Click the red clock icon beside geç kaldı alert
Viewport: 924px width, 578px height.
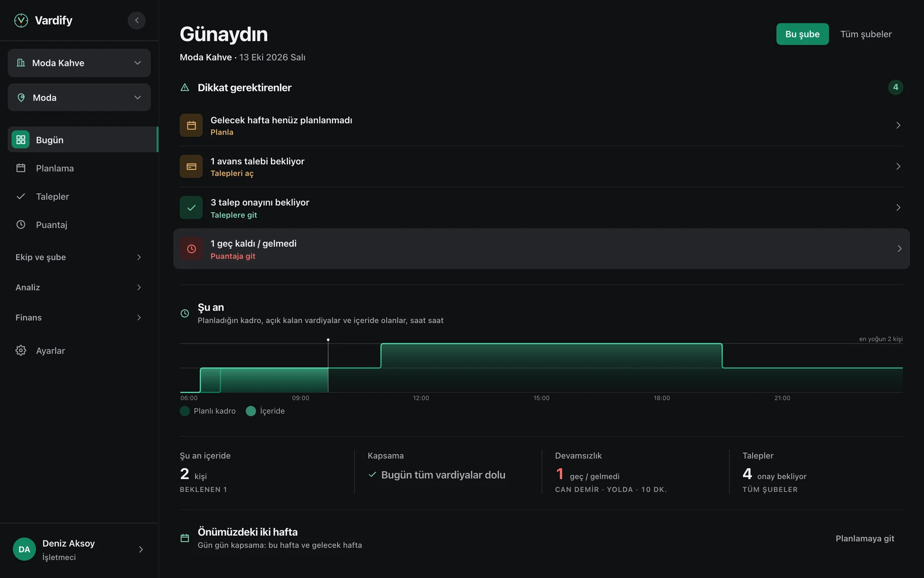coord(191,249)
